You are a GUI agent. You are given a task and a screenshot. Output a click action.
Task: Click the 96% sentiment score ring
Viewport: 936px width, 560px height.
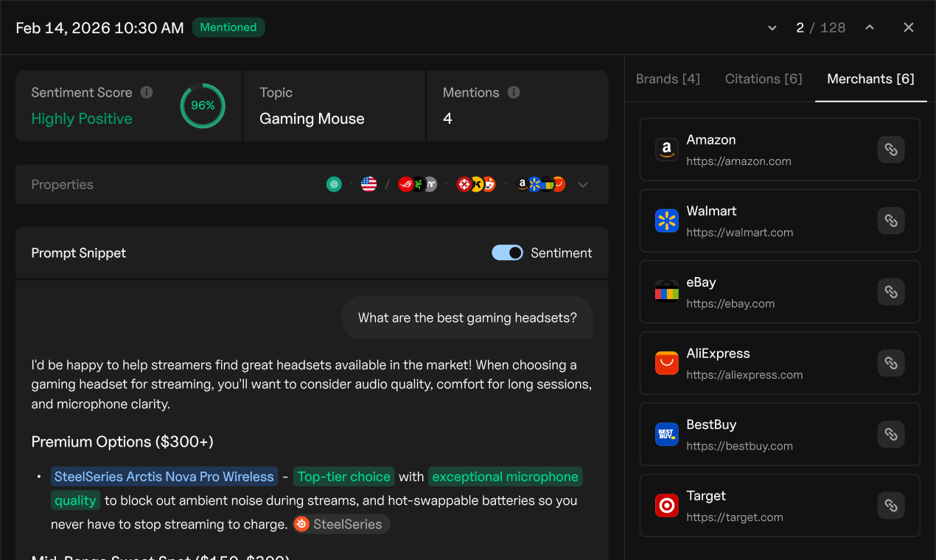click(x=203, y=105)
